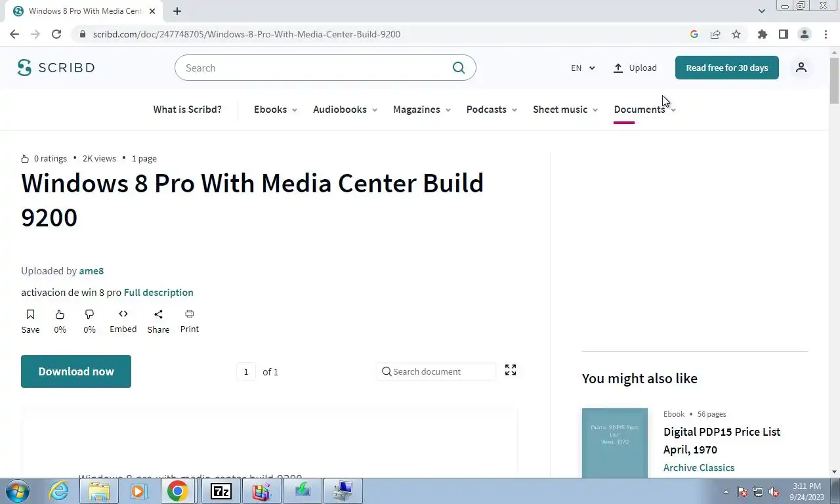Open the Embed code icon

coord(123,314)
